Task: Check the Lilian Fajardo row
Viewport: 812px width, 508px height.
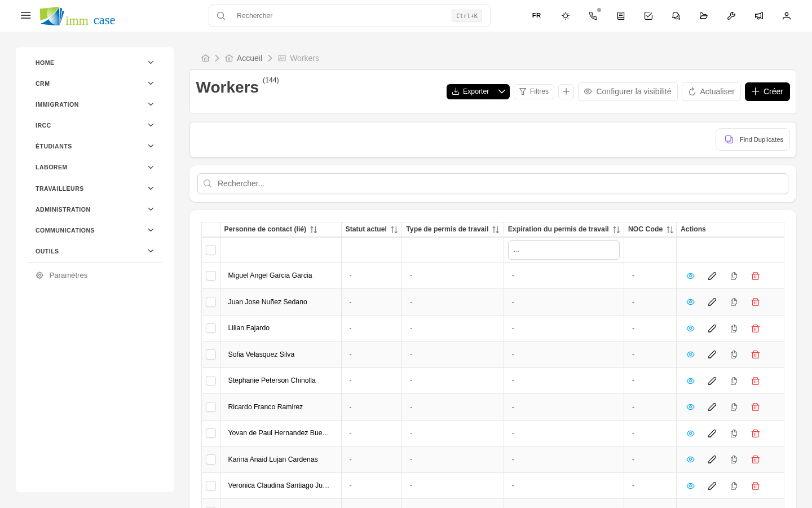Action: tap(211, 329)
